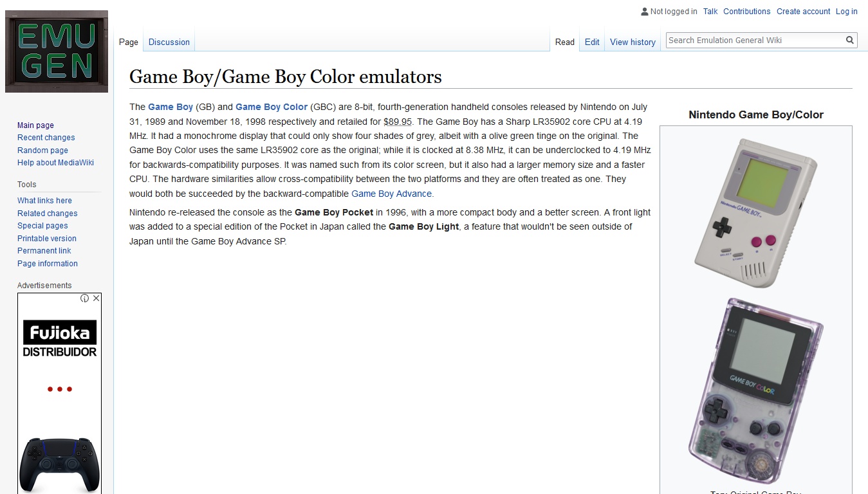The height and width of the screenshot is (494, 868).
Task: Switch to the Discussion tab
Action: point(169,42)
